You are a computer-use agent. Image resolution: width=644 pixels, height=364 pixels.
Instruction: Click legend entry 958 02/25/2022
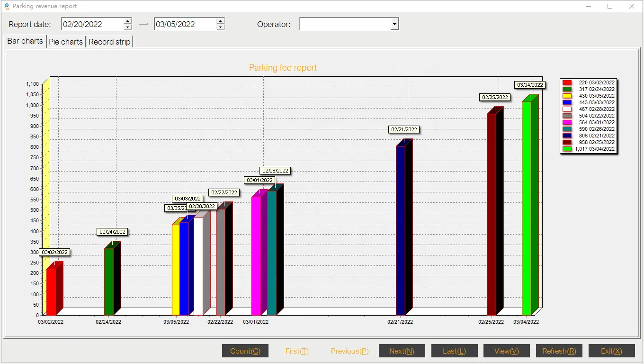[x=589, y=142]
